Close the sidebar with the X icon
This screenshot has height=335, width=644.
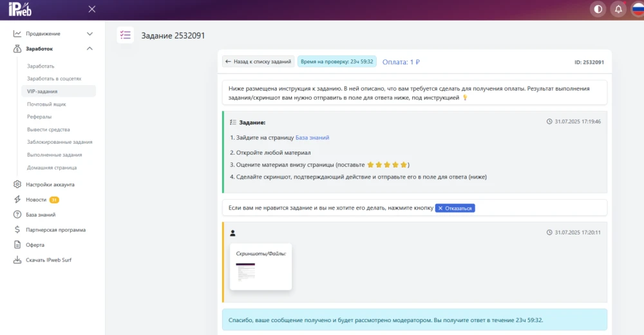click(92, 9)
